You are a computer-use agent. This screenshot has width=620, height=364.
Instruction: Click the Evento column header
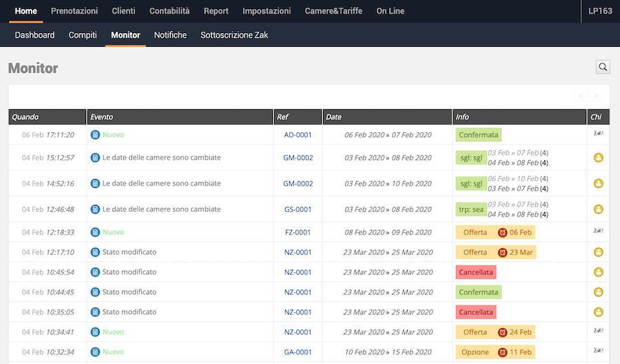point(180,117)
